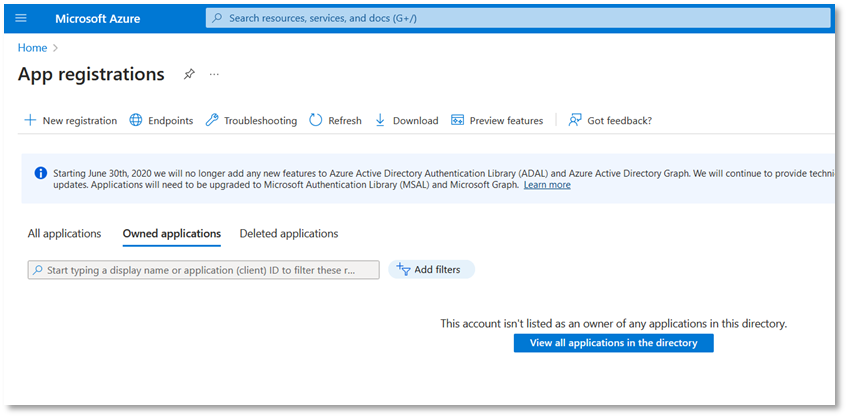The width and height of the screenshot is (847, 417).
Task: Follow the Learn more link
Action: (547, 185)
